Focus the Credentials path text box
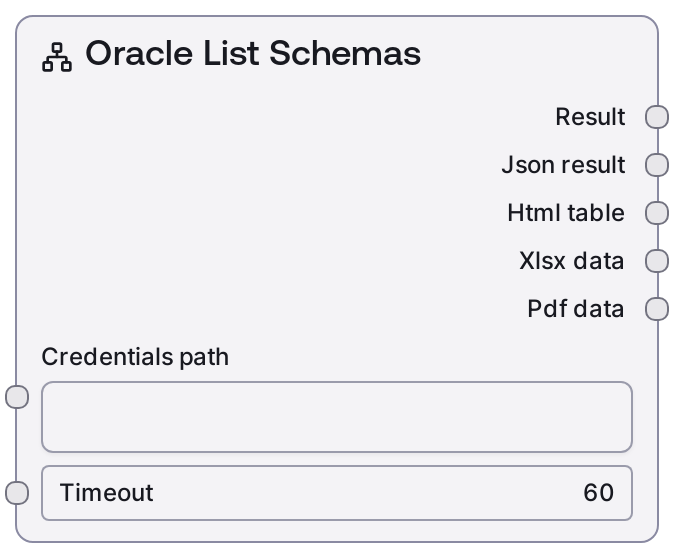 [x=336, y=416]
